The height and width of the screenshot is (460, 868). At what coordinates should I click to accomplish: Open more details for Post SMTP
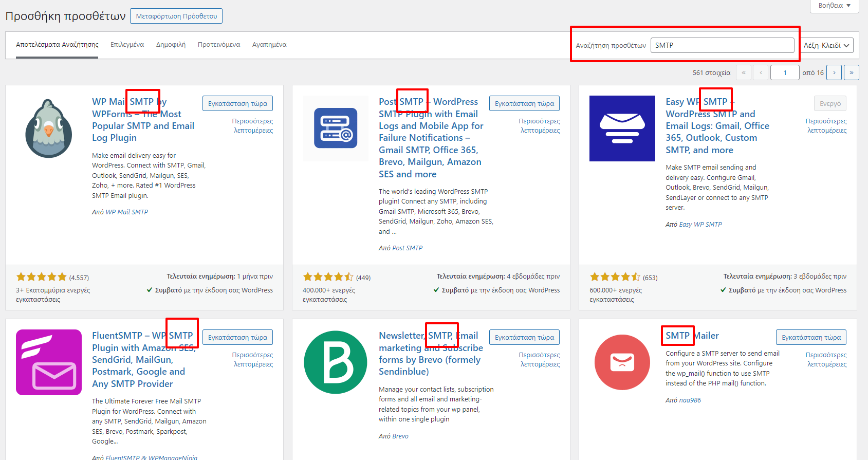coord(539,126)
